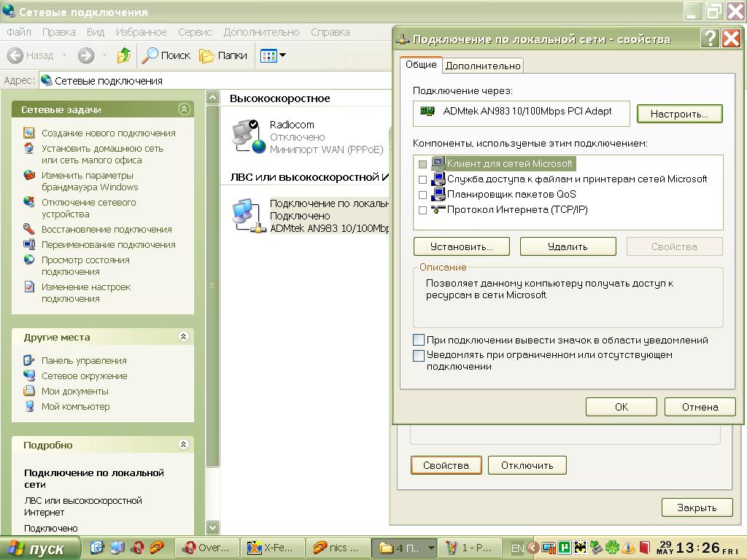Collapse the Другие места panel
Image resolution: width=747 pixels, height=560 pixels.
pyautogui.click(x=184, y=337)
